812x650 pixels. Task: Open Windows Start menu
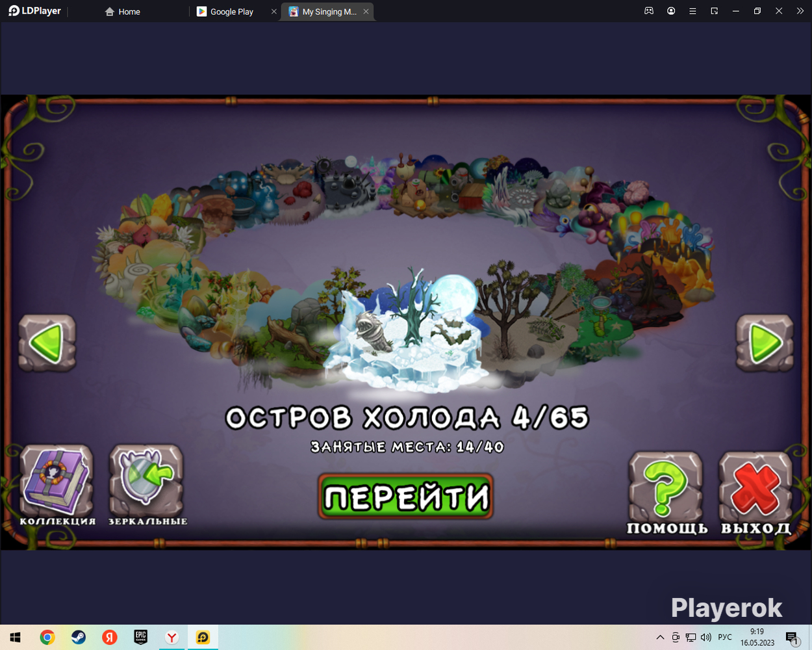tap(16, 638)
